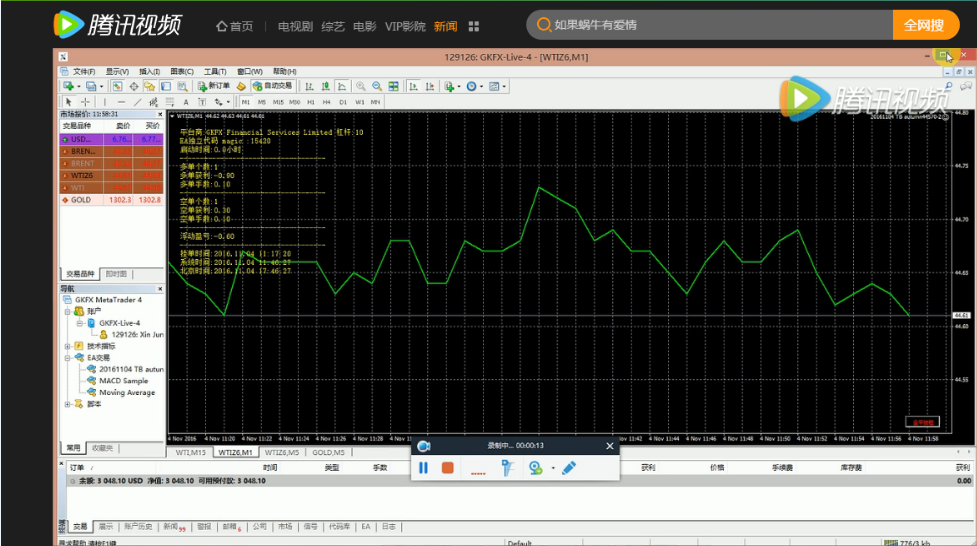Switch to the 收藏夹 favorites tab
Screen dimensions: 977x546
tap(102, 448)
